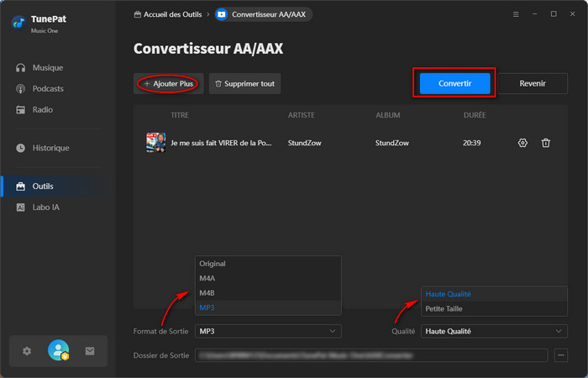Click Ajouter Plus button
Screen dimensions: 588x378
(x=168, y=84)
